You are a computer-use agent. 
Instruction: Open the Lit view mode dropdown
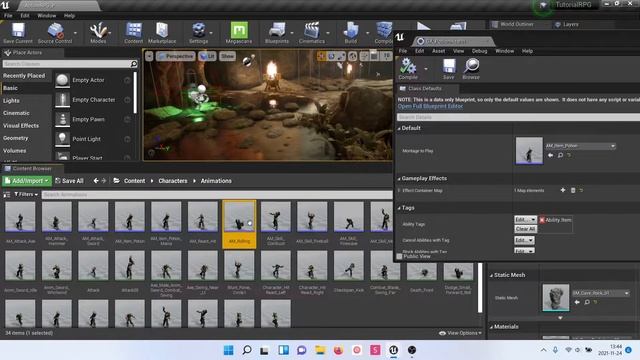click(x=207, y=56)
